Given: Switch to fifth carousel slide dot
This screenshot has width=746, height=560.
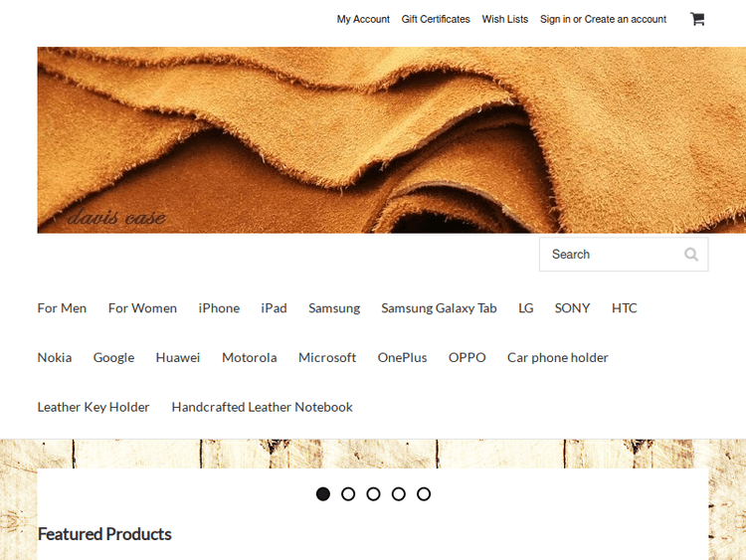Looking at the screenshot, I should coord(424,494).
